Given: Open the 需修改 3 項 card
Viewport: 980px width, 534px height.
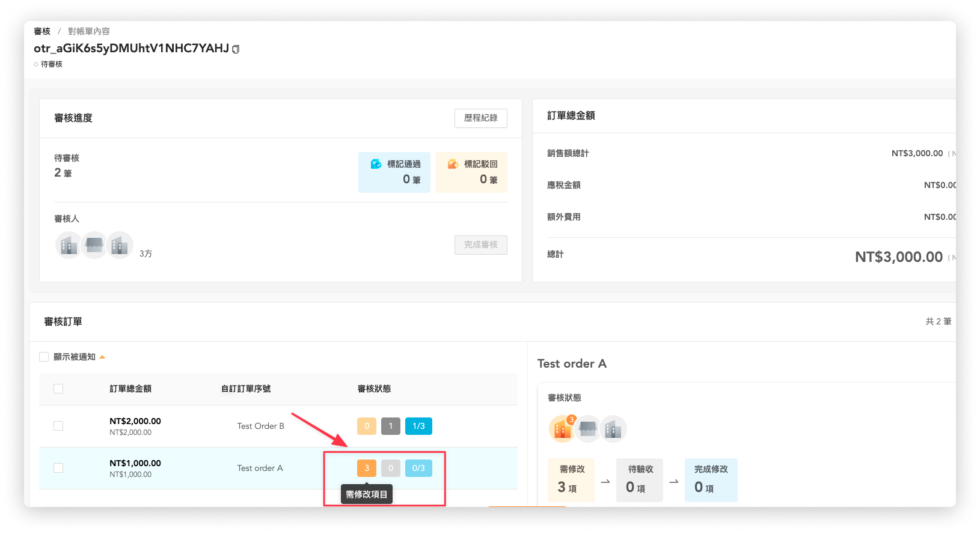Looking at the screenshot, I should [x=571, y=480].
